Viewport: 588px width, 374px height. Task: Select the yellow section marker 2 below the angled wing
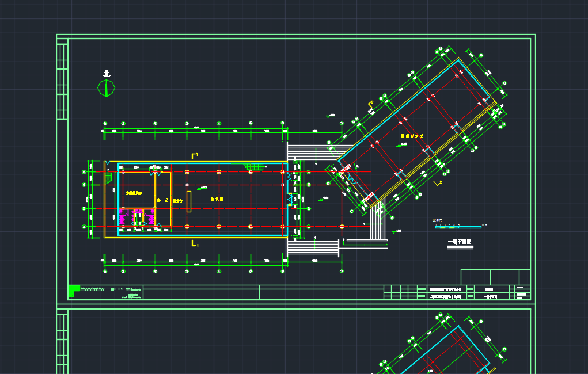[437, 183]
